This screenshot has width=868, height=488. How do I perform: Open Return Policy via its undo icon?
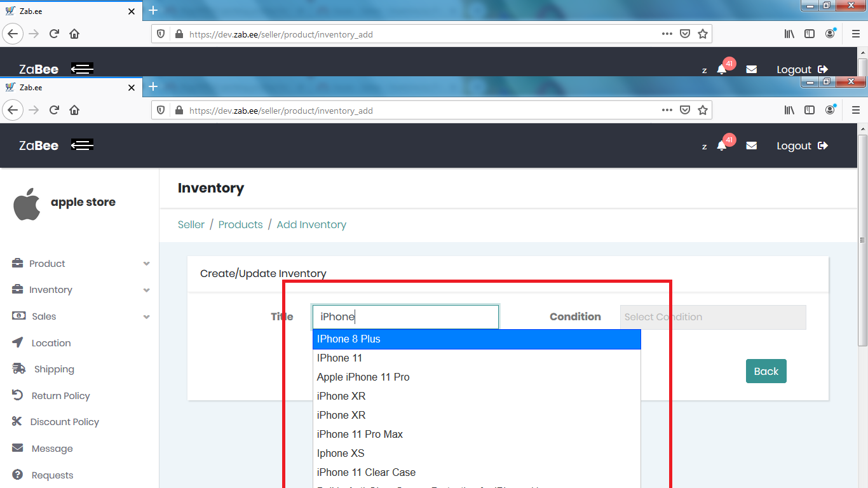(x=18, y=395)
